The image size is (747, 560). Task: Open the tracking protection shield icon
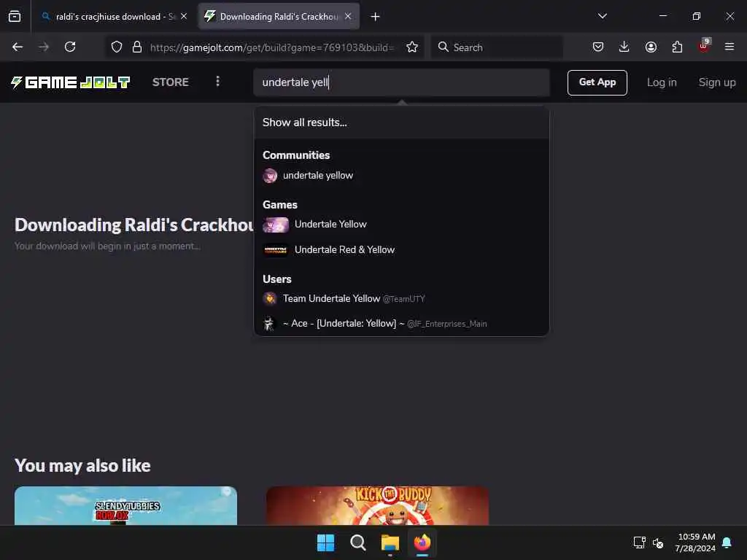(x=117, y=47)
